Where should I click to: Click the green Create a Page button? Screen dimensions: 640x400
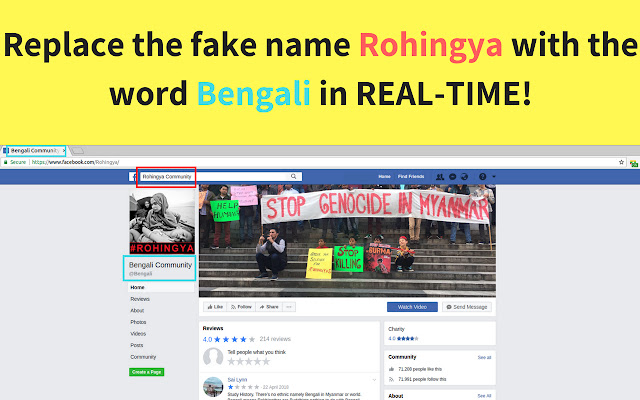(x=147, y=372)
